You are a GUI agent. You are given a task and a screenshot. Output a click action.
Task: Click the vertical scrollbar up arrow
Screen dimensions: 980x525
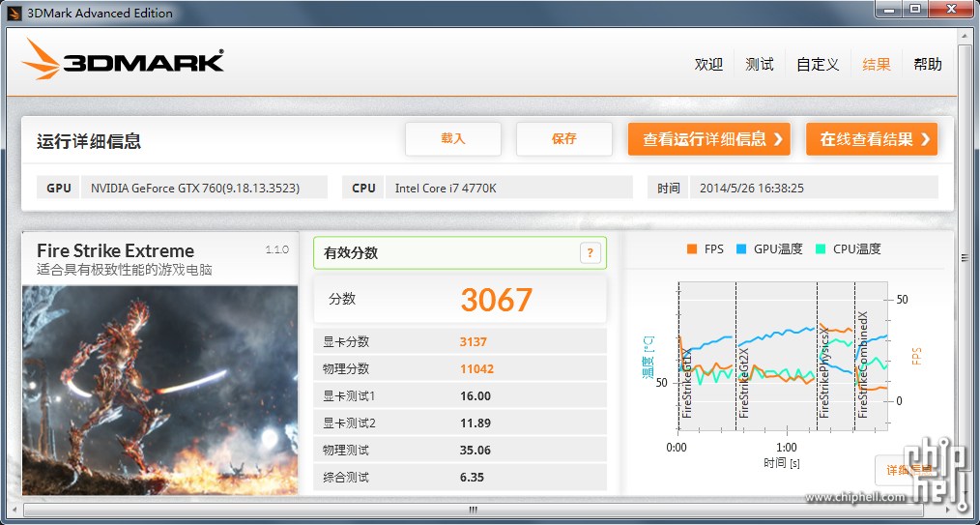pos(966,35)
